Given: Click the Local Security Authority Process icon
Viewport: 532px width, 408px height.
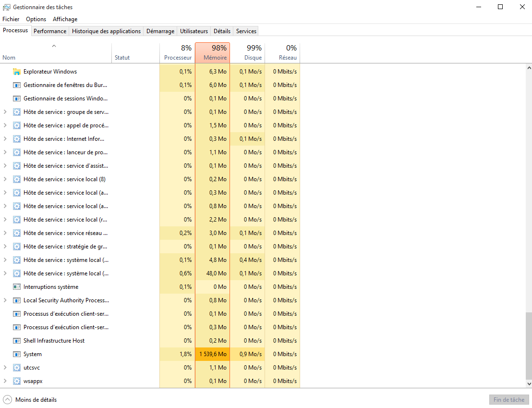Looking at the screenshot, I should (17, 300).
